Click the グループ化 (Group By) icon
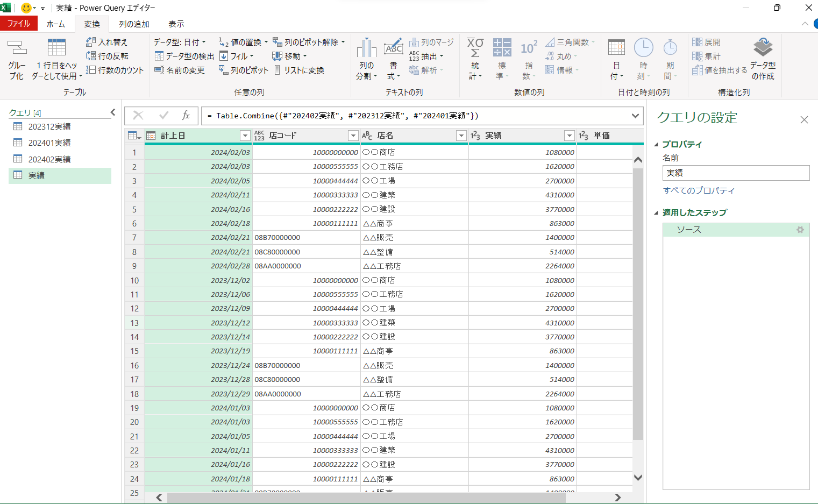Image resolution: width=818 pixels, height=504 pixels. (x=17, y=48)
